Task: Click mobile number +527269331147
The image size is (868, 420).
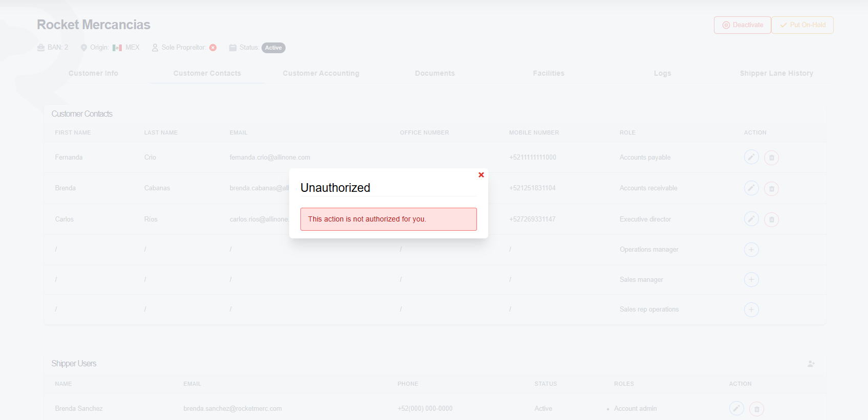Action: (x=532, y=219)
